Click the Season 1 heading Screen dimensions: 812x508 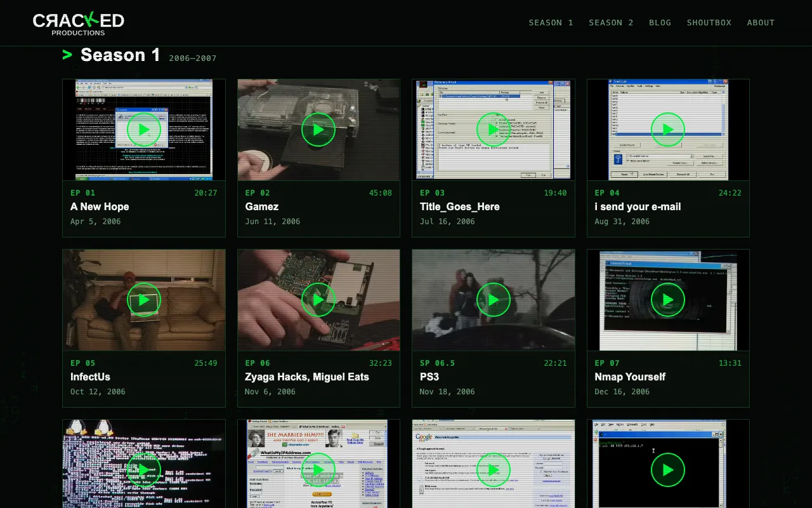[x=121, y=55]
